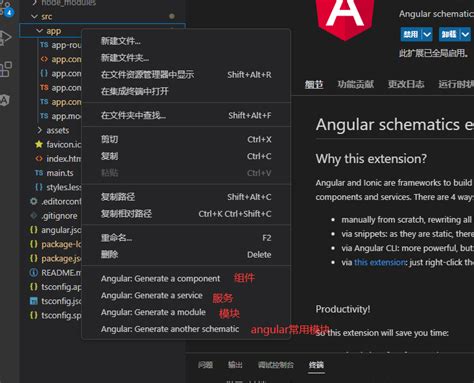Select 在文件夹中查找... menu entry
Viewport: 474px width, 383px height.
tap(186, 115)
